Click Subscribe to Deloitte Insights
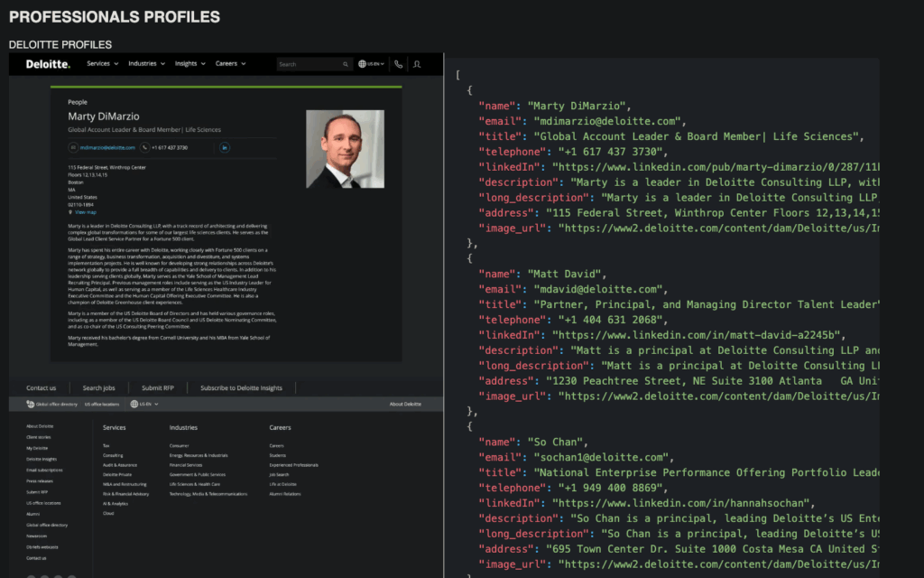 (x=241, y=388)
